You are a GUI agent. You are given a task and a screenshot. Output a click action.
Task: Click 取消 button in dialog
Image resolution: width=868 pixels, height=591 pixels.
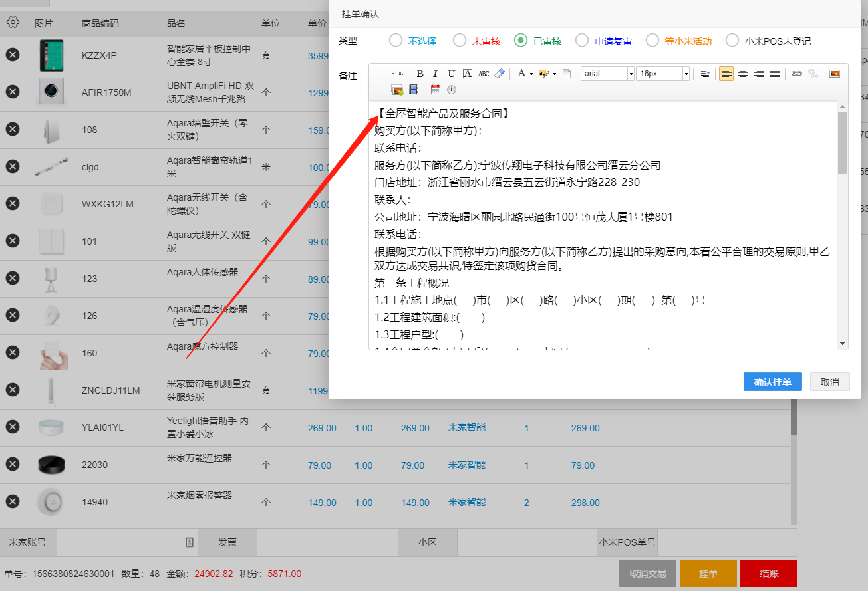pos(830,382)
